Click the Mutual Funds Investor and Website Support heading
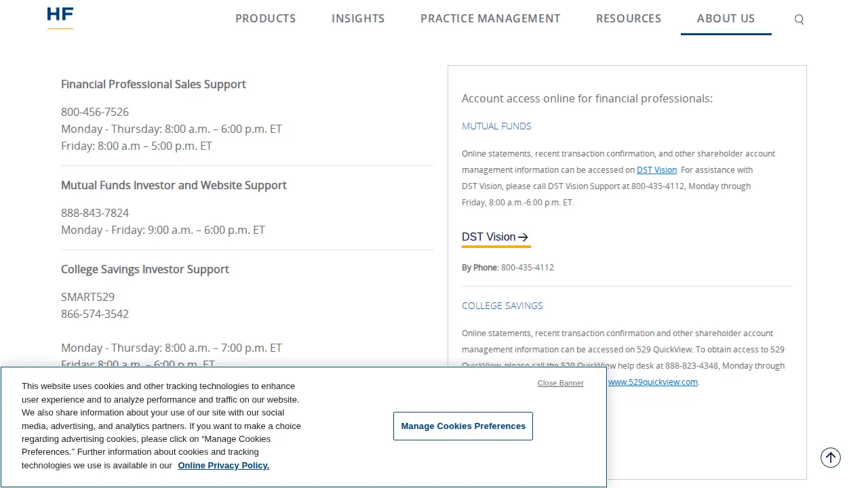The image size is (868, 488). 174,185
